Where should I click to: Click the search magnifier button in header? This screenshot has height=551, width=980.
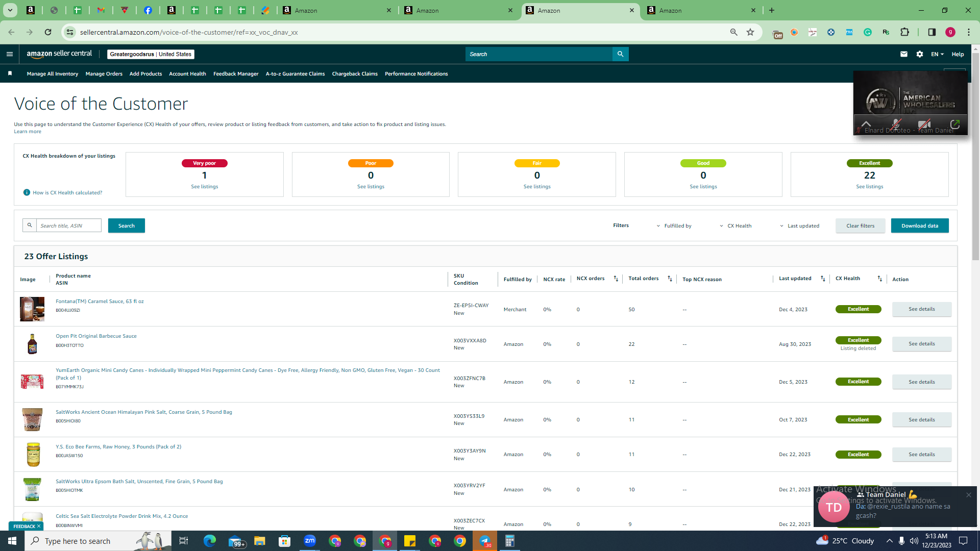tap(620, 54)
